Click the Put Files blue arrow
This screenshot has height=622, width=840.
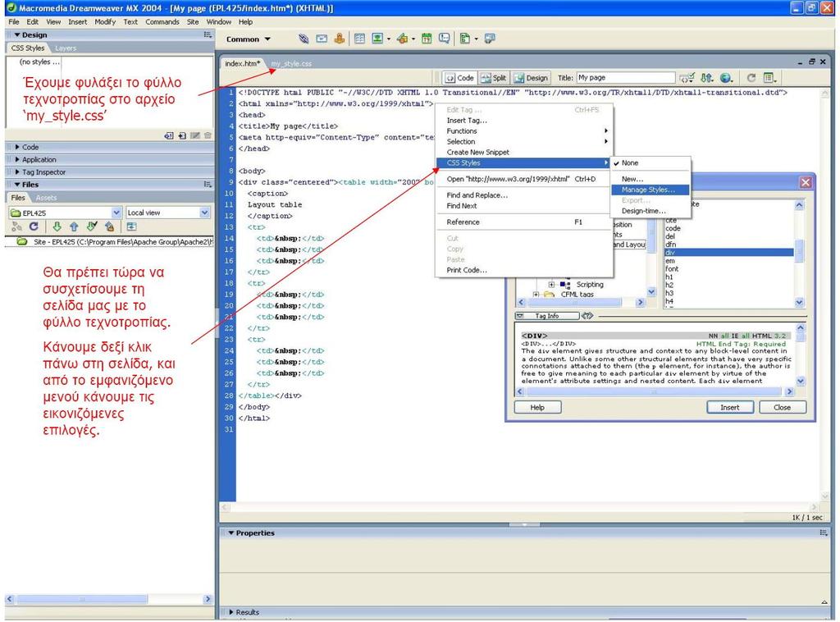coord(74,226)
